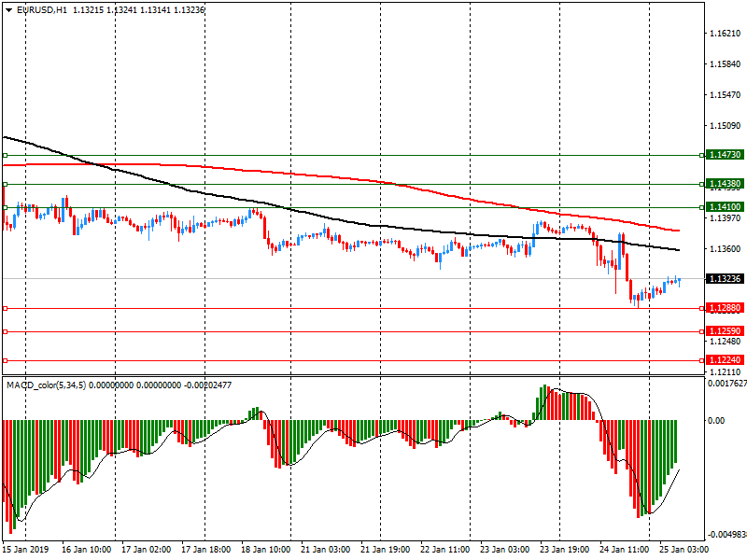Screen dimensions: 747x560
Task: Click the 22 Jan 11:00 time label
Action: point(445,549)
